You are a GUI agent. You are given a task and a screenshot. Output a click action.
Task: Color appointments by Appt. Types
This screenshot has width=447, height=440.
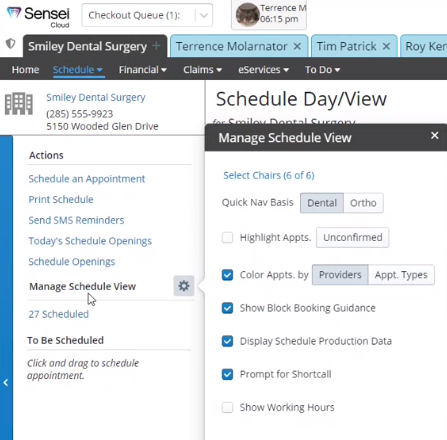pyautogui.click(x=401, y=275)
